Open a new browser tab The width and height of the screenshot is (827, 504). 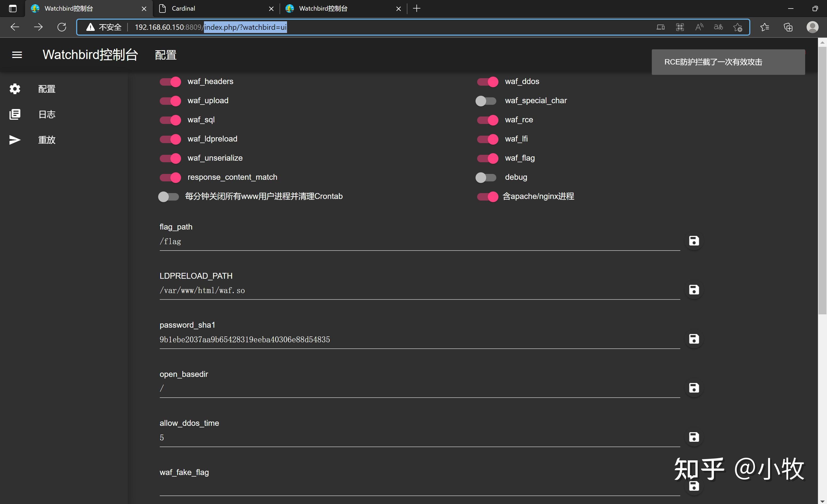click(x=416, y=9)
